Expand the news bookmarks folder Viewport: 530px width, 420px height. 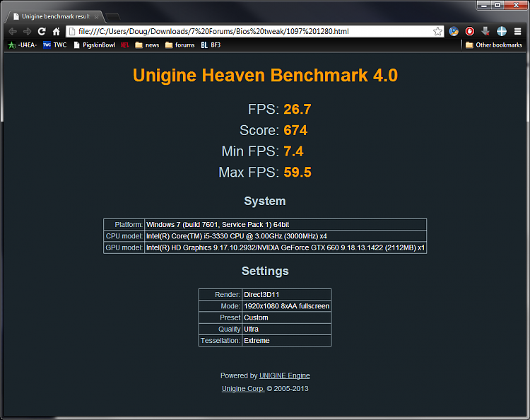(x=147, y=45)
